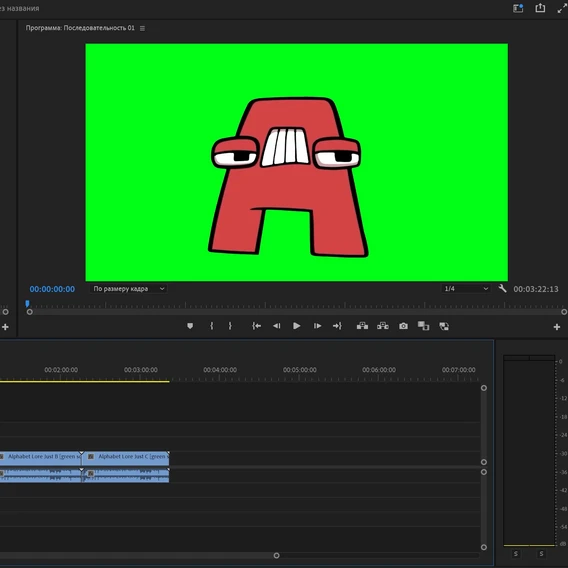Select clip Alphabet Lore Just C video
Image resolution: width=568 pixels, height=568 pixels.
(125, 458)
